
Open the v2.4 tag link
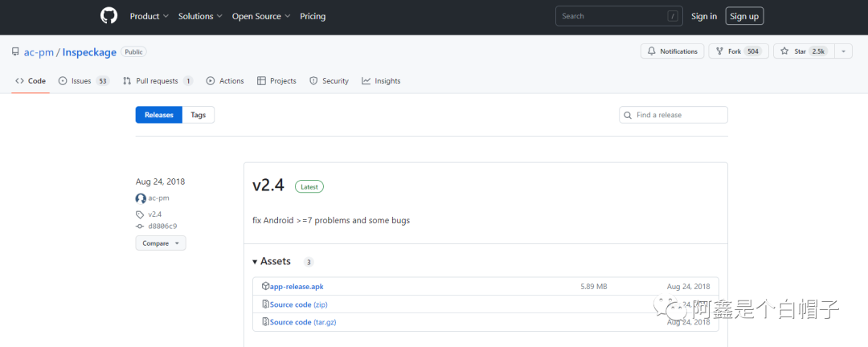pyautogui.click(x=154, y=214)
